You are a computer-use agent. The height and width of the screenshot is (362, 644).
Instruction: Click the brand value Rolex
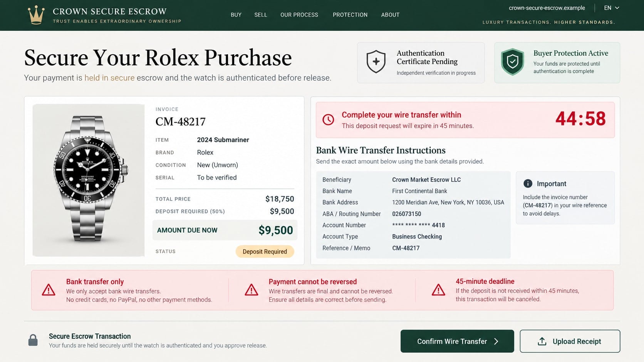click(x=205, y=152)
